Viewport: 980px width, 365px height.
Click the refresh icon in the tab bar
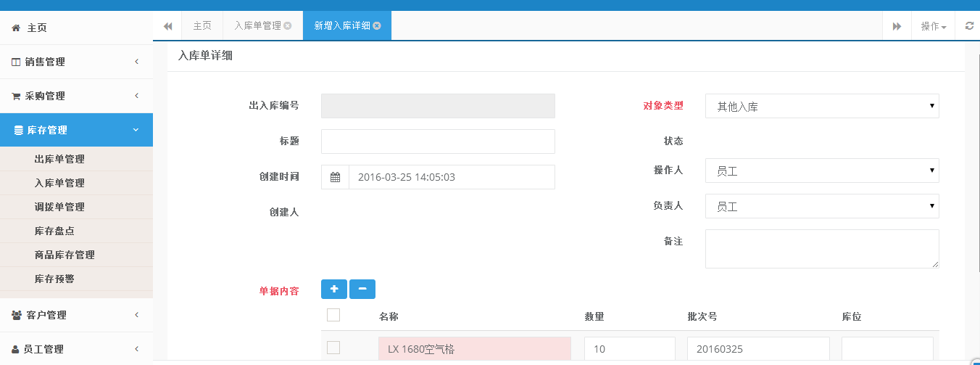click(969, 26)
